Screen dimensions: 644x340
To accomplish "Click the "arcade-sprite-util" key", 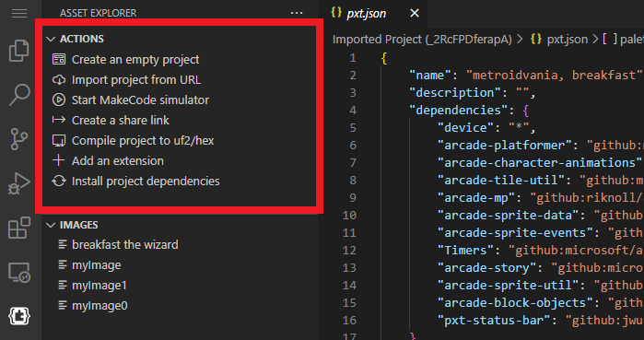I will (x=509, y=286).
